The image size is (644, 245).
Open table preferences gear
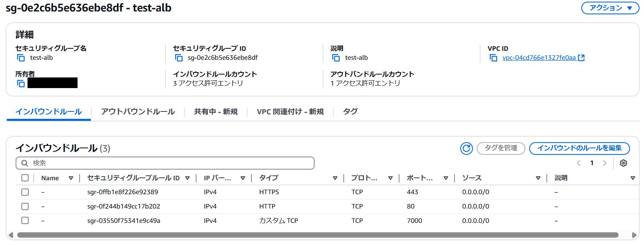623,163
